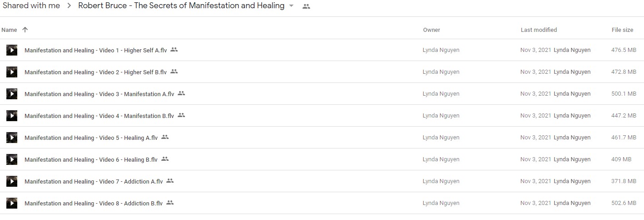Image resolution: width=644 pixels, height=220 pixels.
Task: Select the Video 7 - Addiction A.flv file name
Action: 94,181
